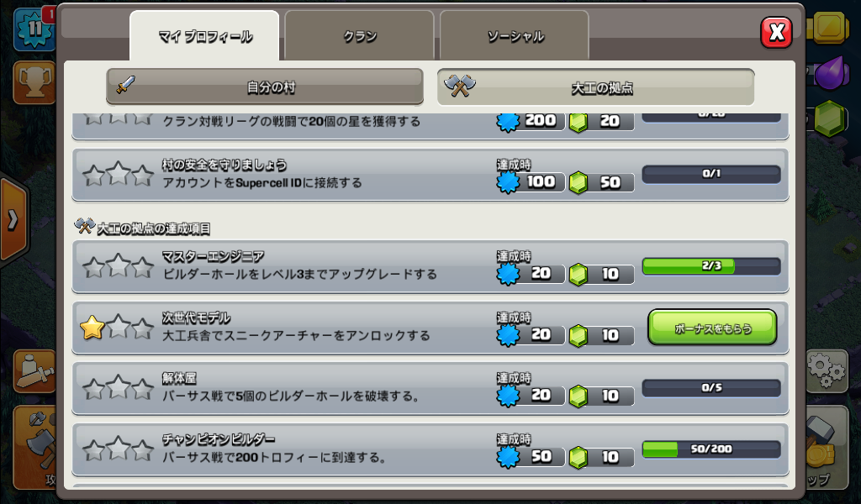Click the 50/200 trophy progress bar
The height and width of the screenshot is (504, 861).
[711, 449]
